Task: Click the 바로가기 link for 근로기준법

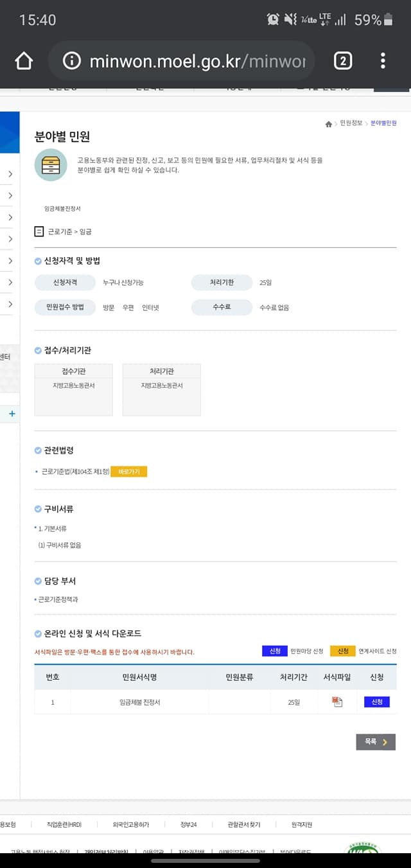Action: tap(129, 471)
